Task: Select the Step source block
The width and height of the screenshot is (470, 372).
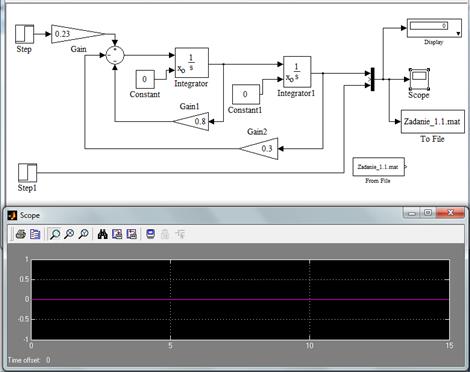Action: [25, 34]
